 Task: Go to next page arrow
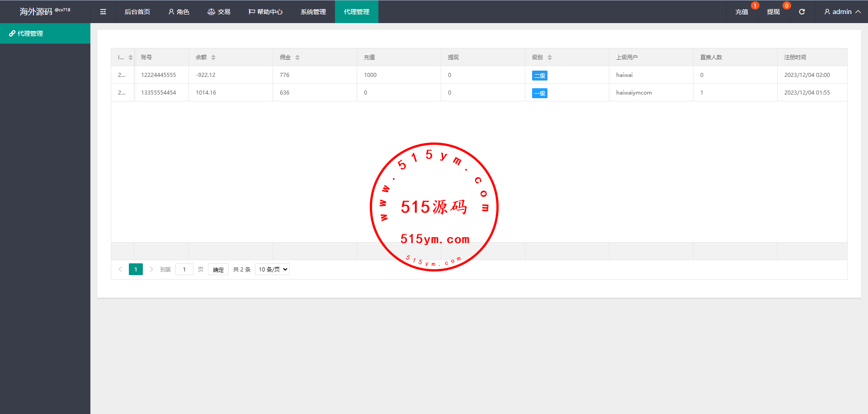pos(151,269)
